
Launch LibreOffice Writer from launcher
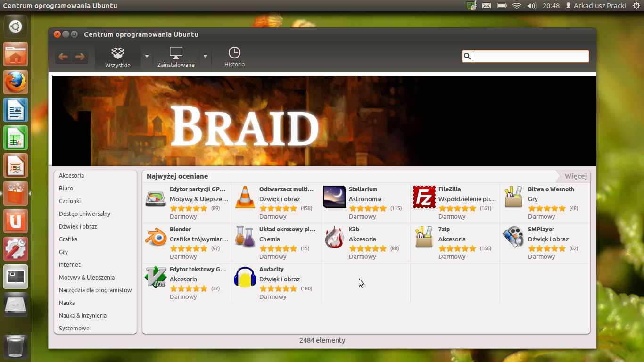(16, 110)
